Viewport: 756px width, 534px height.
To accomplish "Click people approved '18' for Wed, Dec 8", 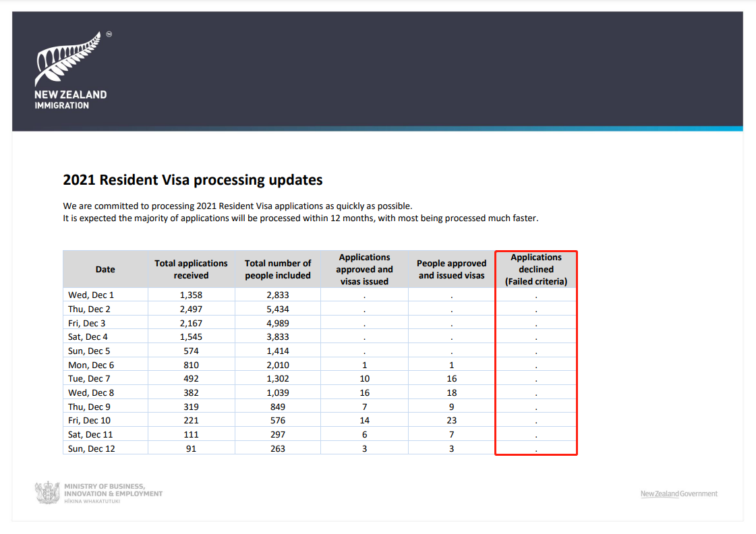I will click(451, 393).
